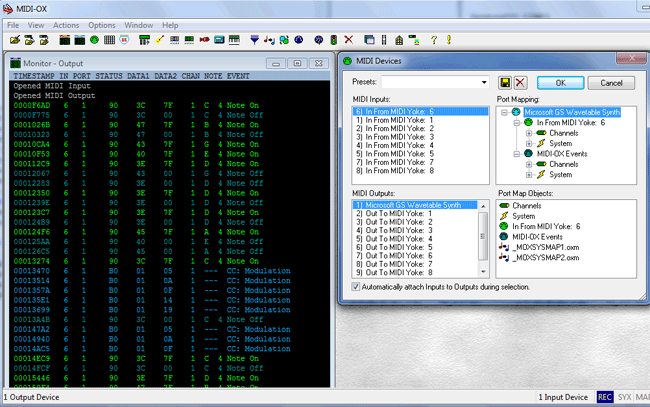Click Cancel in MIDI Devices dialog

coord(611,83)
